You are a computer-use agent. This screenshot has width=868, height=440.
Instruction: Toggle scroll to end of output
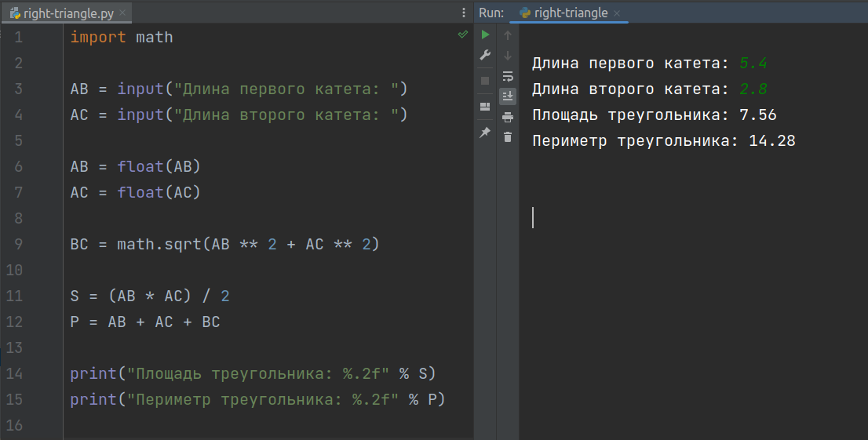(x=508, y=96)
